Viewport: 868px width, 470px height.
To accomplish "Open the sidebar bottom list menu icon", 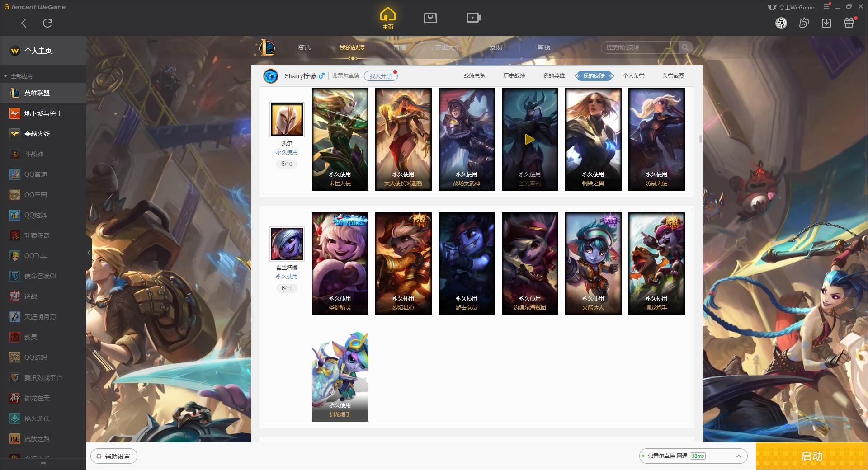I will pyautogui.click(x=43, y=464).
